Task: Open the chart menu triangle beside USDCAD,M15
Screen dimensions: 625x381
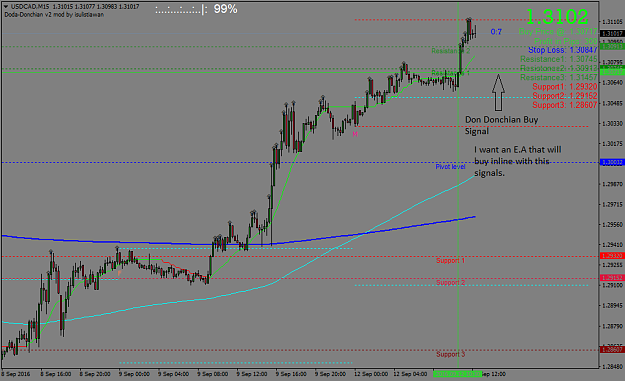Action: click(6, 7)
